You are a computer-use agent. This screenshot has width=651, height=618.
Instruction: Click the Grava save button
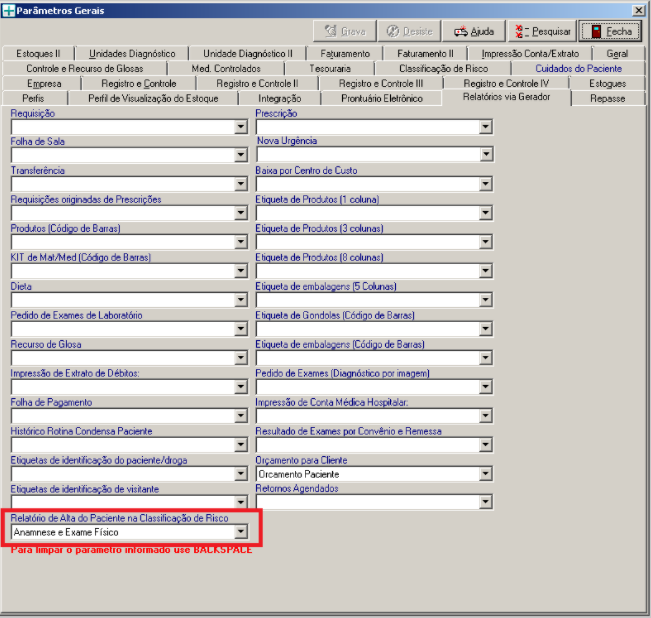(345, 31)
